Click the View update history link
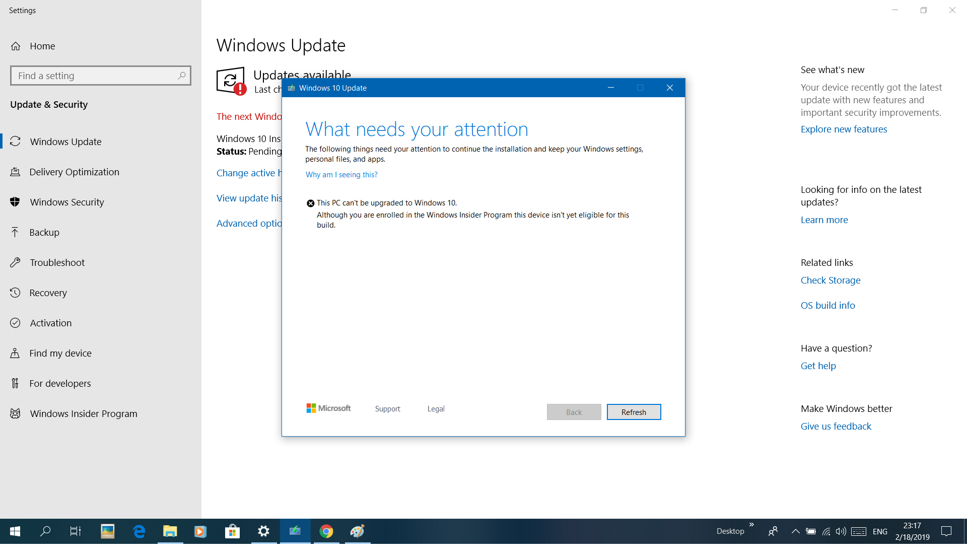The height and width of the screenshot is (560, 967). coord(249,198)
